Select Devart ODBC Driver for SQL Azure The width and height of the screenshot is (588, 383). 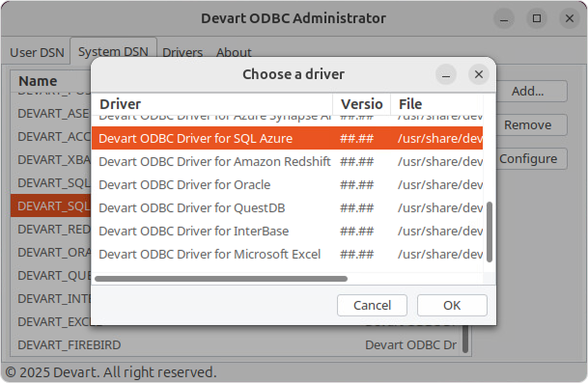click(x=288, y=138)
